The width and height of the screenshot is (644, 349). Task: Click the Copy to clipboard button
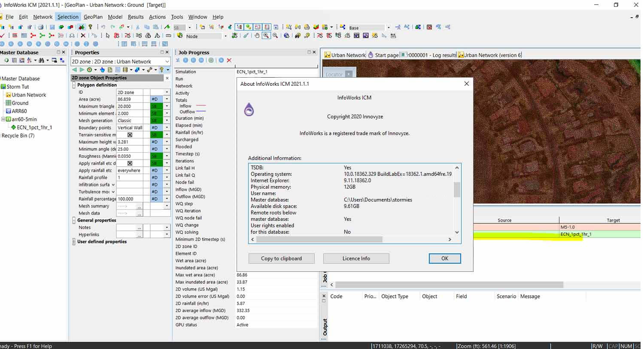click(281, 258)
